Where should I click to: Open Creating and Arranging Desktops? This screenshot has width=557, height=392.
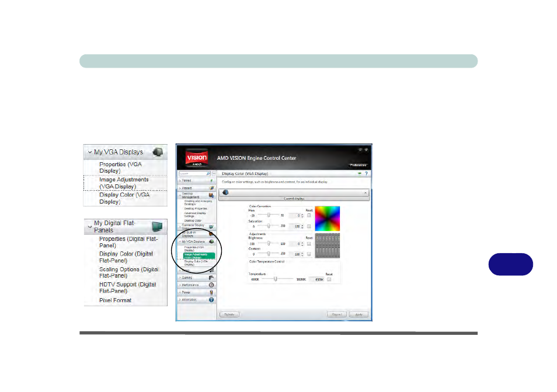tap(198, 202)
